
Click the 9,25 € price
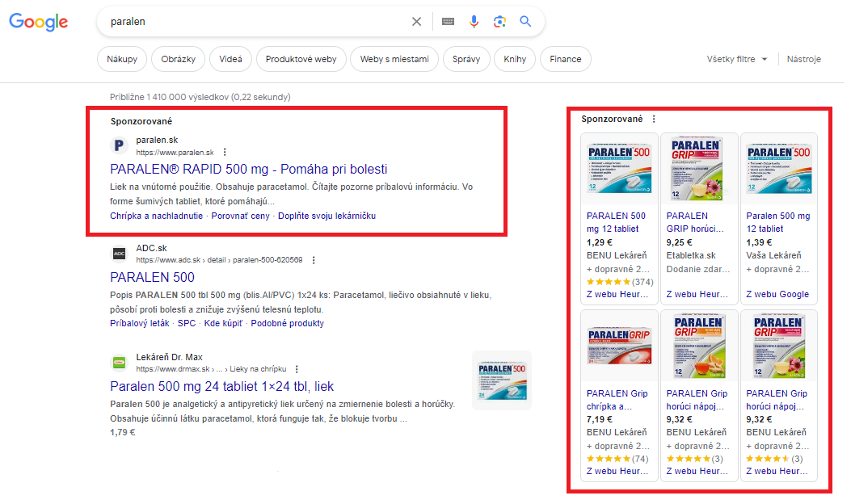pos(679,242)
